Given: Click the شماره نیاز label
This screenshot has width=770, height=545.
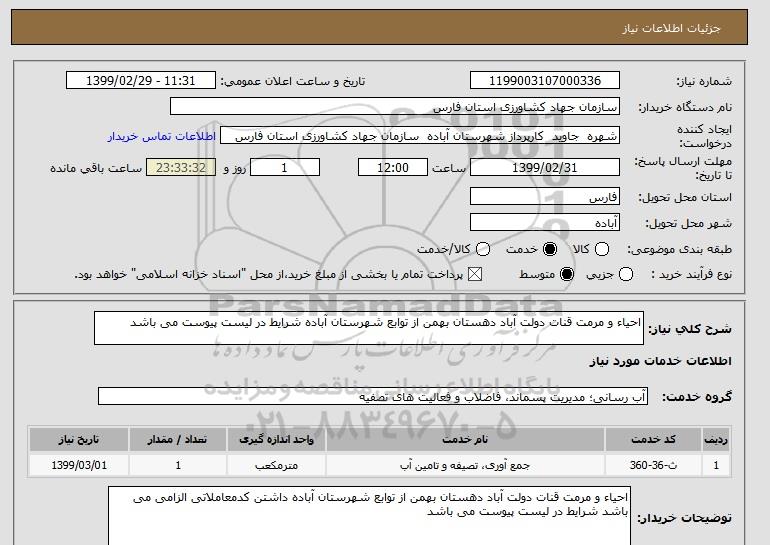Looking at the screenshot, I should [704, 82].
